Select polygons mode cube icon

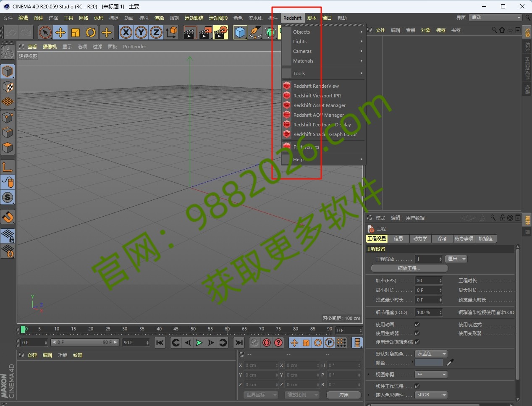point(8,148)
